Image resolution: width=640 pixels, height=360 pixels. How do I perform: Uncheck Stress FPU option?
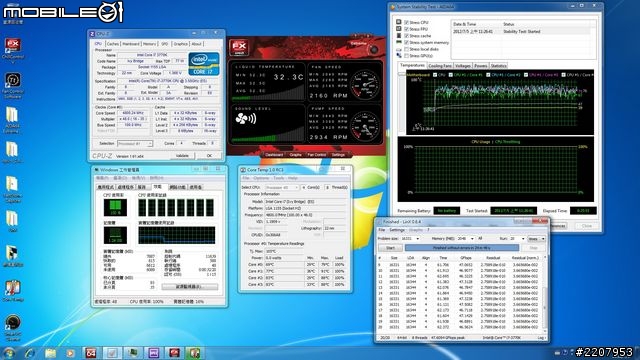click(406, 29)
